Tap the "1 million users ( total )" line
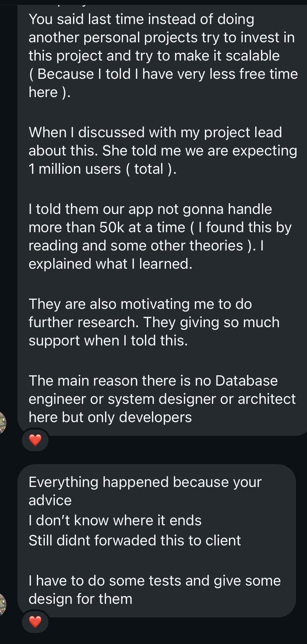Viewport: 307px width, 644px height. click(x=102, y=169)
